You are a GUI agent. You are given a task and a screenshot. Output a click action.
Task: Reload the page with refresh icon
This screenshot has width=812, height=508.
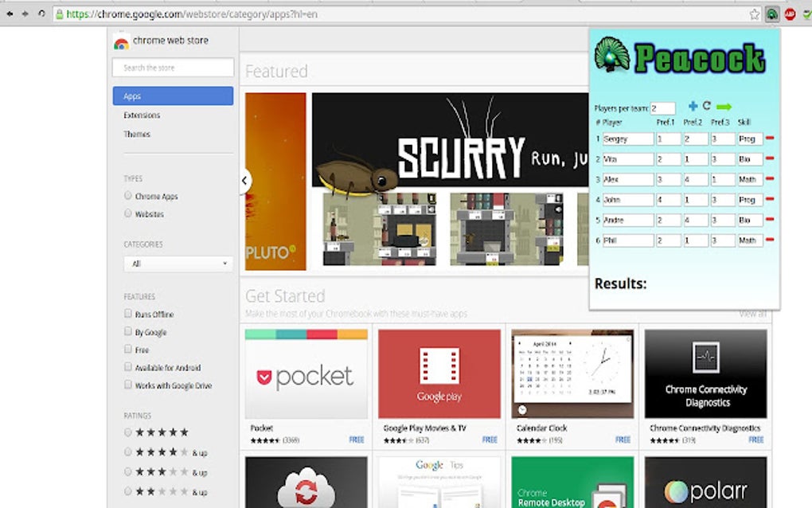(x=41, y=14)
